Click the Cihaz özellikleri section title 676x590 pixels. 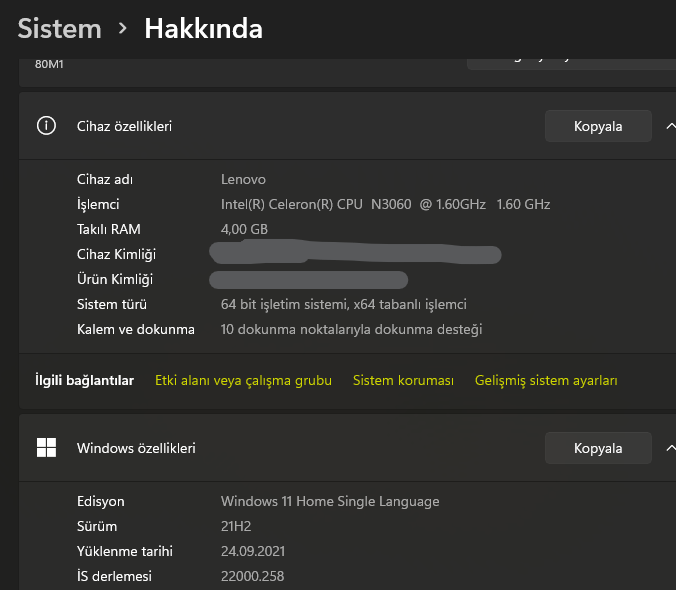coord(125,126)
